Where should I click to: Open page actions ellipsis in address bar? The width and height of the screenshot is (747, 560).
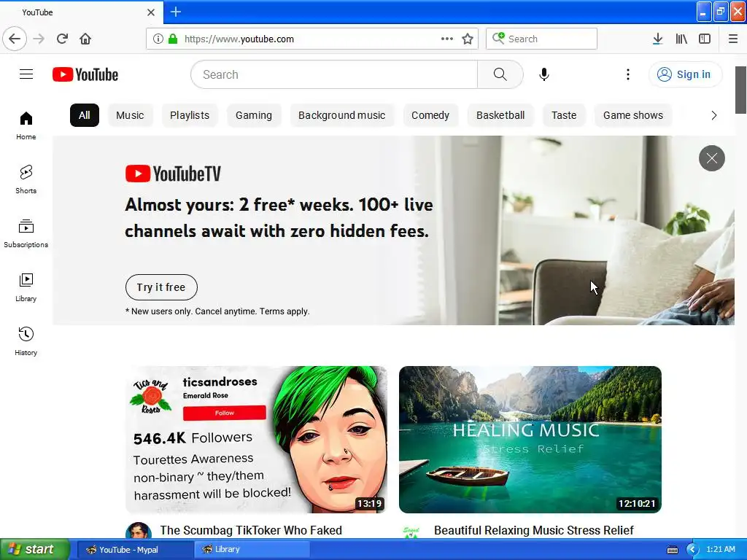pyautogui.click(x=447, y=39)
